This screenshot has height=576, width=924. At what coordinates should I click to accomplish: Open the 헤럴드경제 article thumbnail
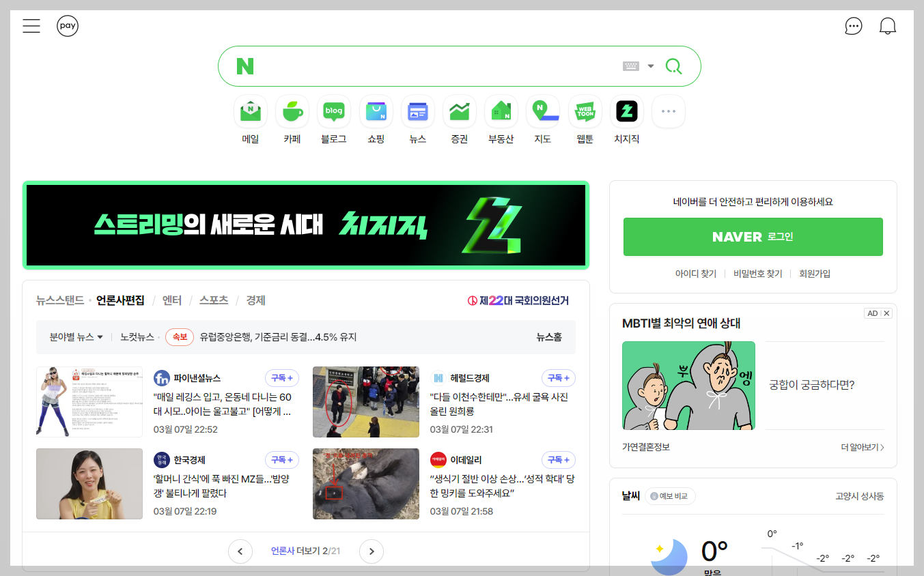click(366, 402)
